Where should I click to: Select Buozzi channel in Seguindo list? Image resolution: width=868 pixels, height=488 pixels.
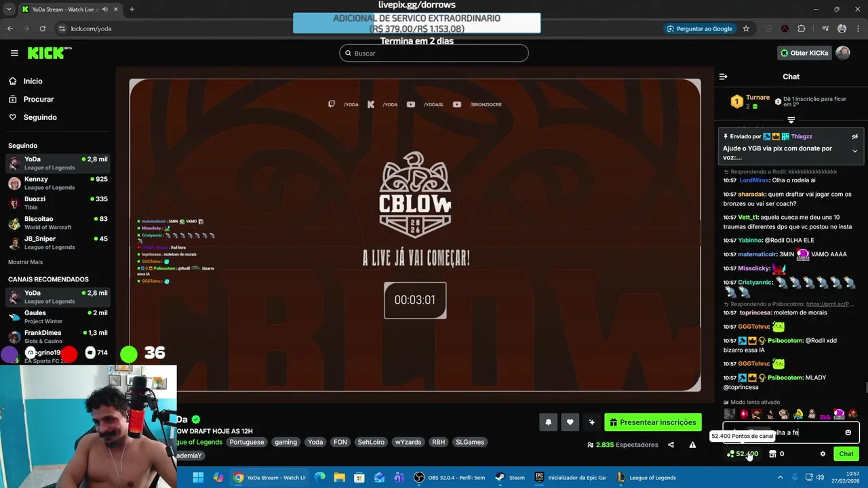[58, 203]
